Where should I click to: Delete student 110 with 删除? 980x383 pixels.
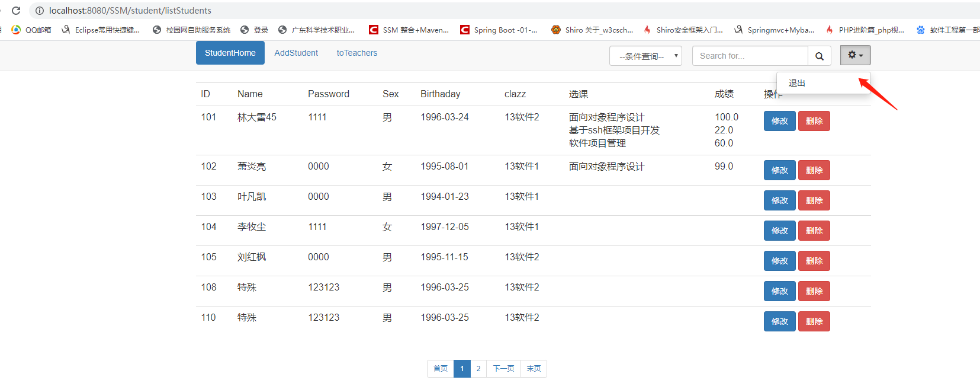pyautogui.click(x=814, y=321)
